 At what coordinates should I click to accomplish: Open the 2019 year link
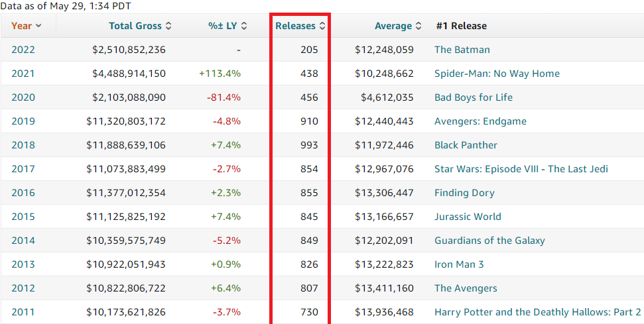click(x=23, y=121)
